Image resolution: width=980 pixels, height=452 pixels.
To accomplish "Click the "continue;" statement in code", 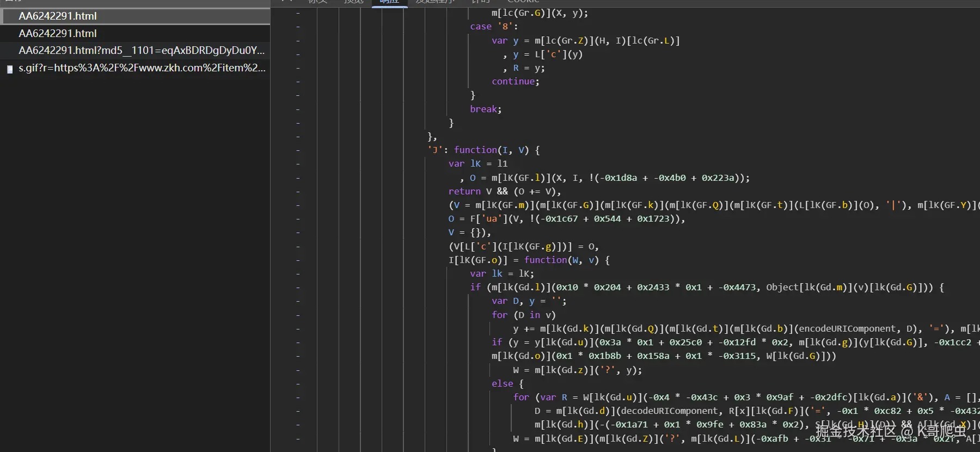I will (515, 82).
